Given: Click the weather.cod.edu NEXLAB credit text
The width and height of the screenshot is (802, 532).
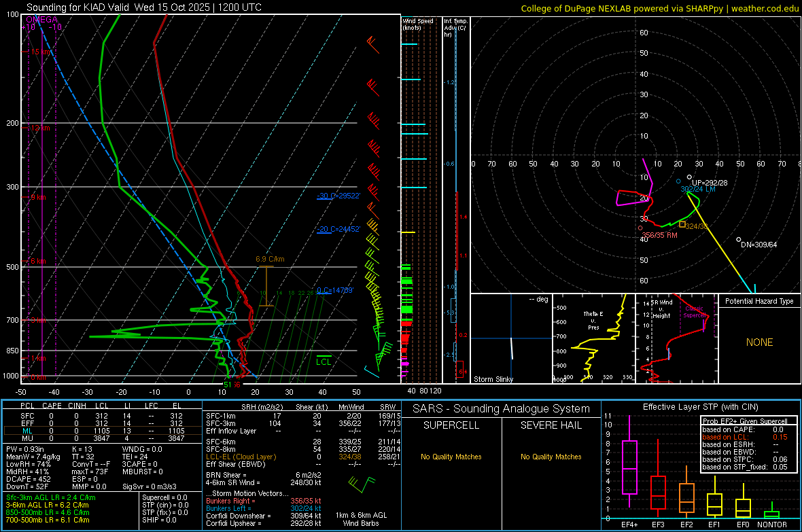Looking at the screenshot, I should (659, 8).
